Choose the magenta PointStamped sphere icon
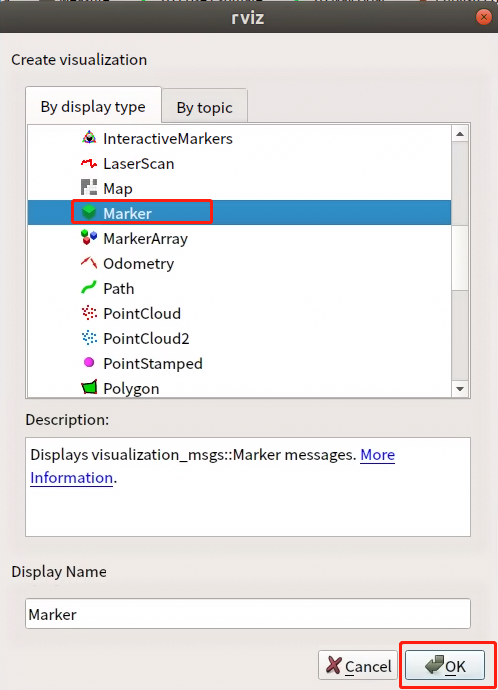The height and width of the screenshot is (690, 498). (89, 362)
